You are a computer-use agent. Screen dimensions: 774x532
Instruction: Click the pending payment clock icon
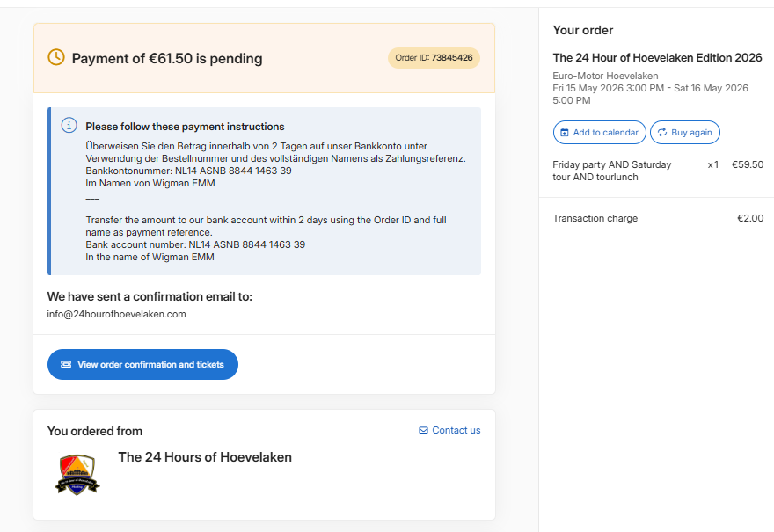click(x=55, y=57)
